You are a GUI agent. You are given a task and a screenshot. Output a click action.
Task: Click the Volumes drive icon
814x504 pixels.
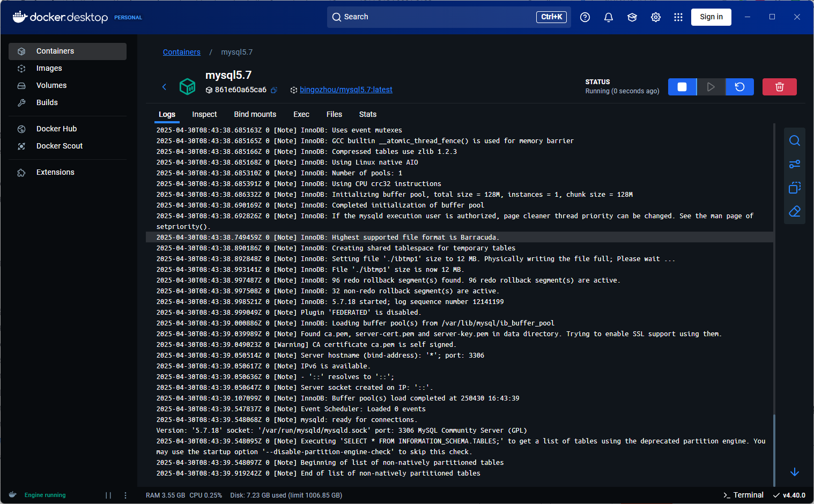pyautogui.click(x=21, y=86)
